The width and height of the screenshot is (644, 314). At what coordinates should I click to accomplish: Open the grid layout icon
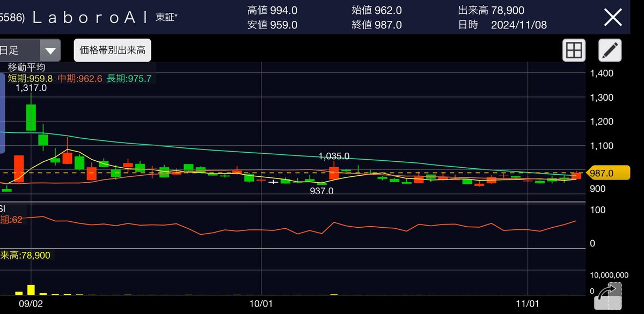click(574, 51)
